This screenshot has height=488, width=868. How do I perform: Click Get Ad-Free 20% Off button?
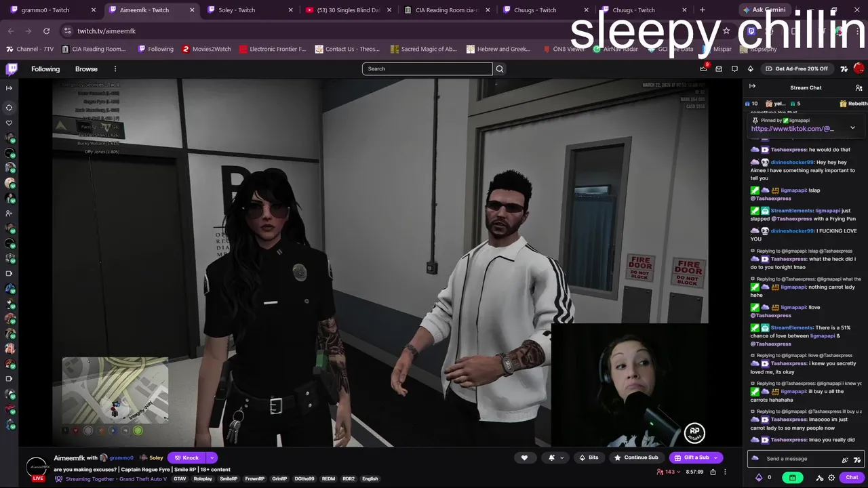tap(797, 68)
